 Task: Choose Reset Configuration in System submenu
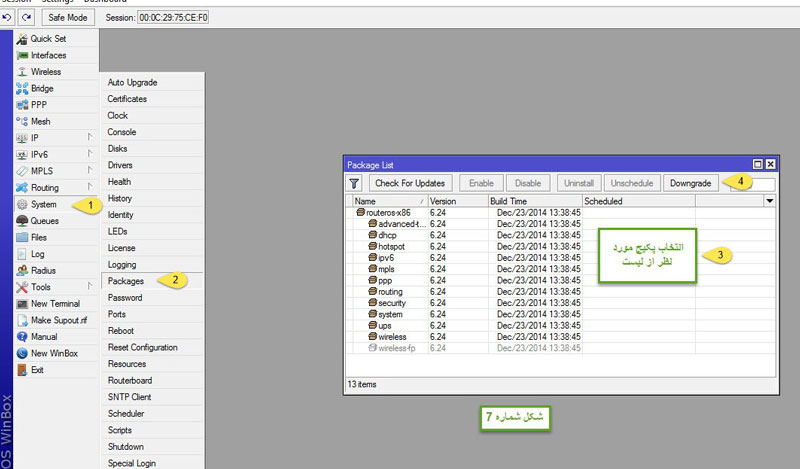pos(152,348)
